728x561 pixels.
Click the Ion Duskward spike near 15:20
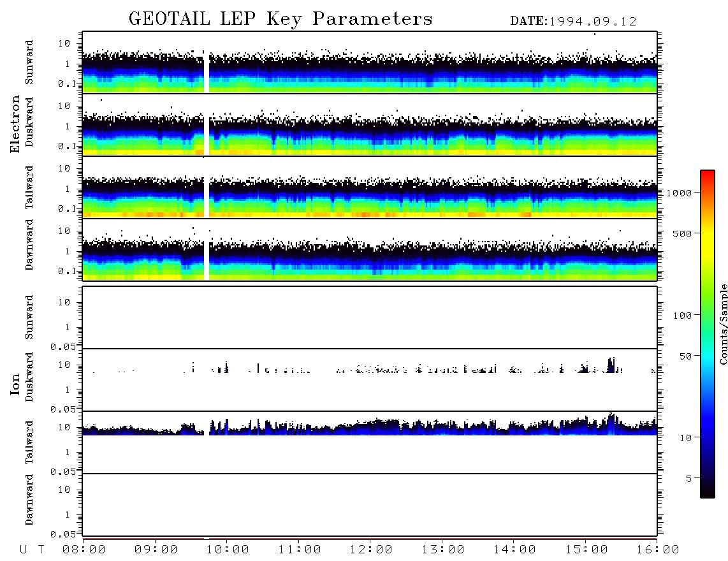(611, 365)
